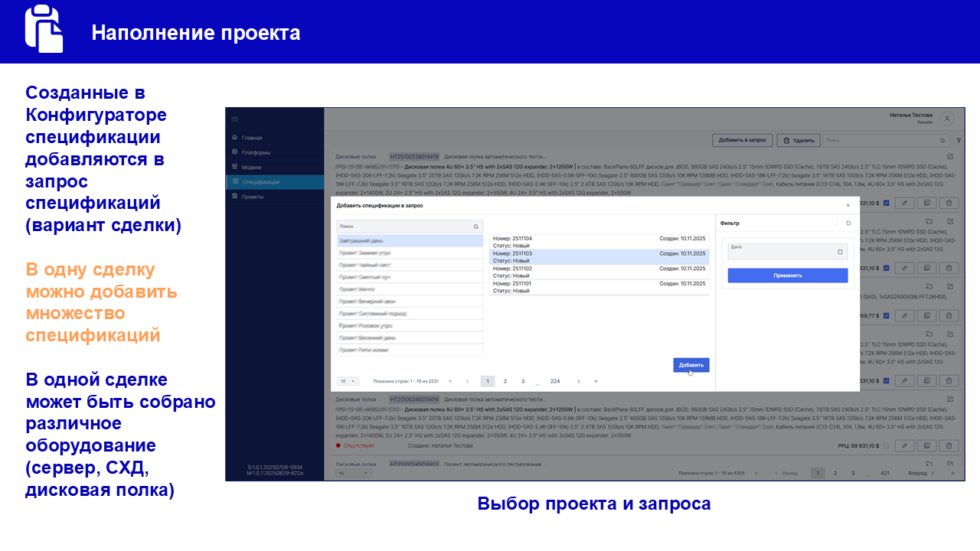Go to the first dialog page with «
The width and height of the screenshot is (980, 551).
coord(450,381)
